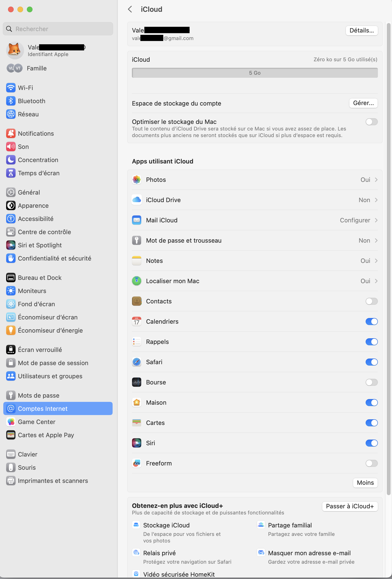Click the 5 Go iCloud storage bar
The image size is (392, 579).
point(255,73)
